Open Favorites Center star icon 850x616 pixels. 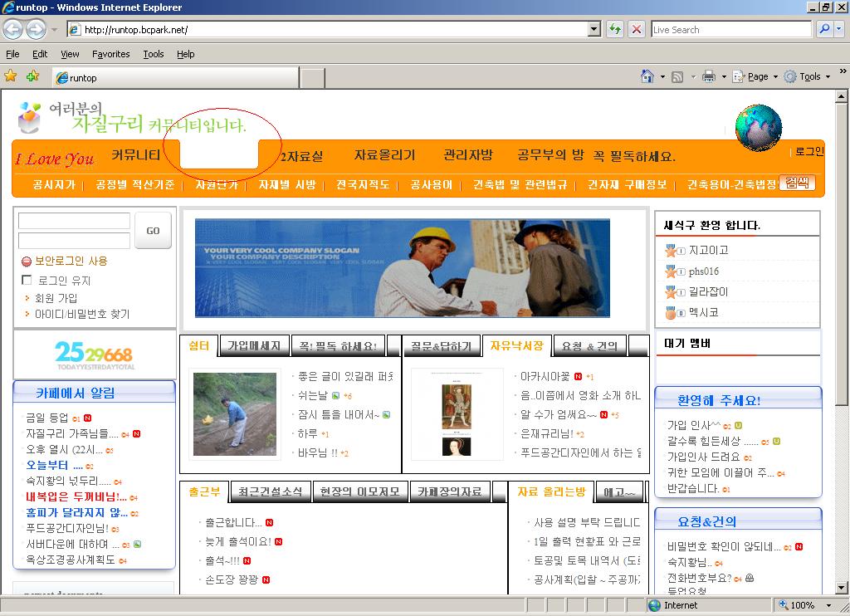pos(10,76)
